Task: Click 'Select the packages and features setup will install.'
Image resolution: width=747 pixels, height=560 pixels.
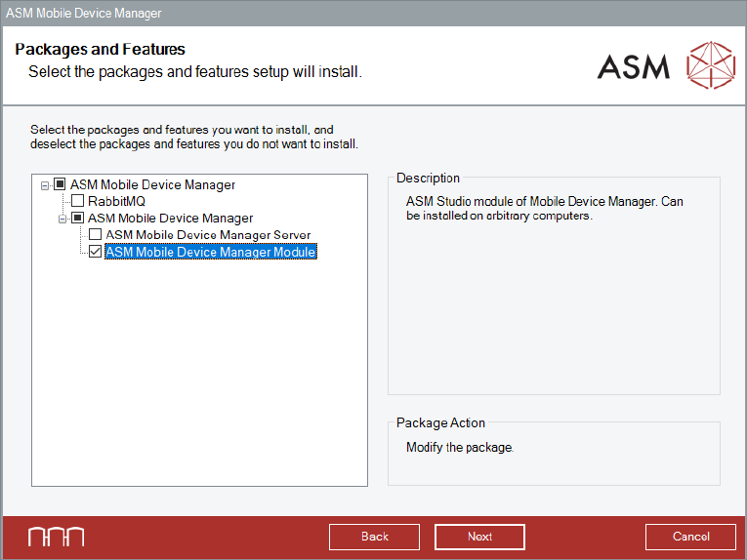Action: point(195,72)
